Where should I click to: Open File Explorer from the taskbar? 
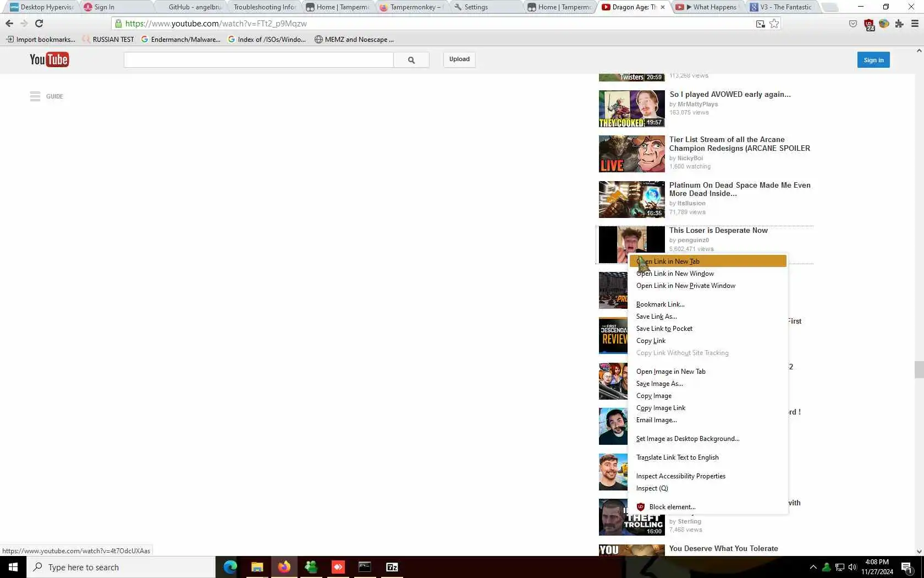pos(257,567)
